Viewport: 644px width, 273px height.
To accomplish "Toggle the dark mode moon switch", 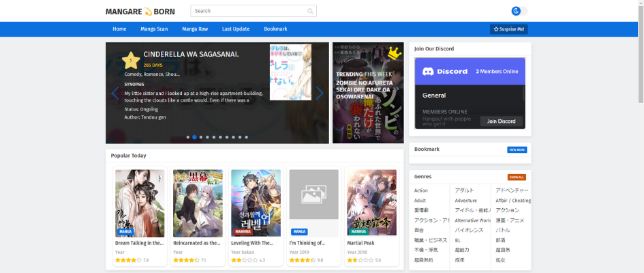I will [x=519, y=11].
